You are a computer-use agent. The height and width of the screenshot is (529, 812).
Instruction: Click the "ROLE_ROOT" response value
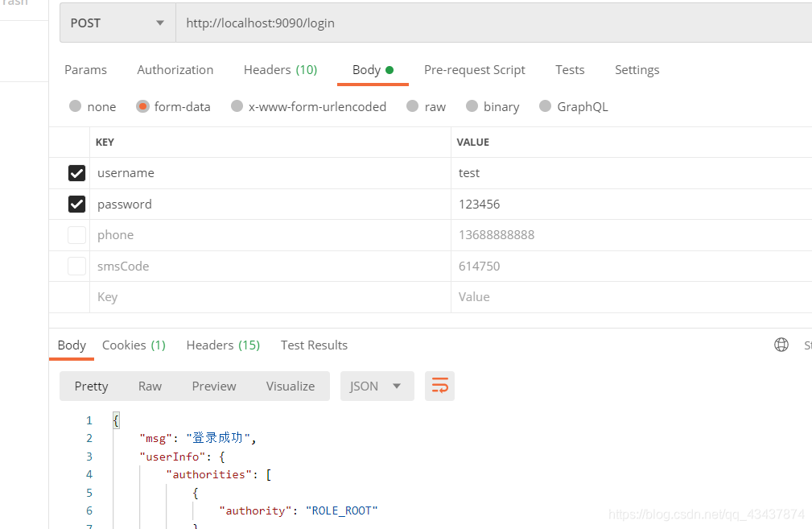click(342, 510)
